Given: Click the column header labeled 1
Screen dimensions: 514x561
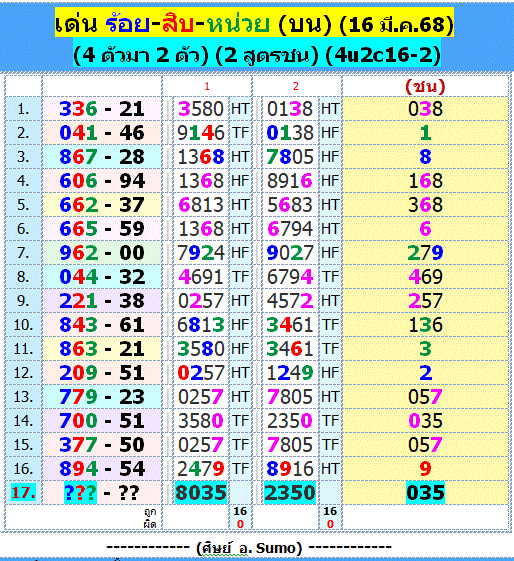Looking at the screenshot, I should pos(207,86).
